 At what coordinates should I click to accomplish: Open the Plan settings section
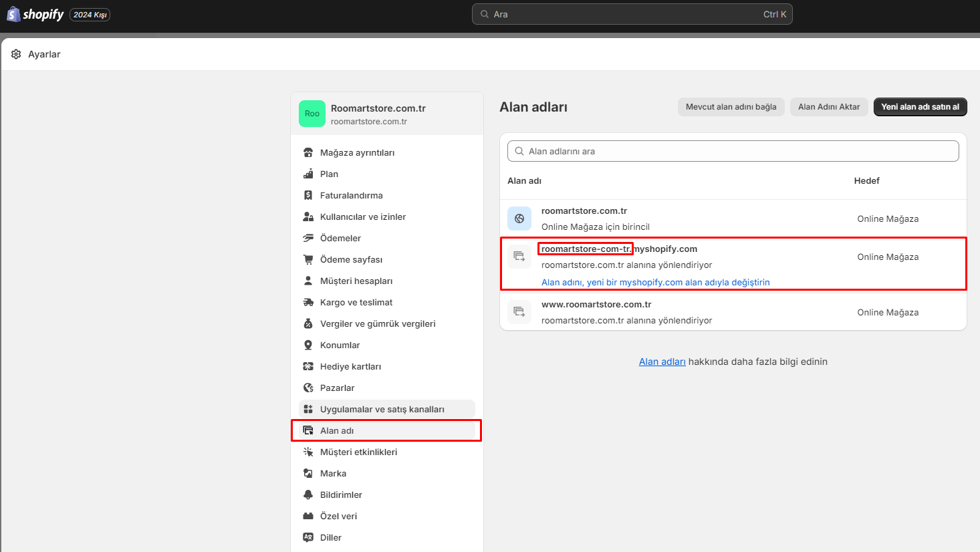click(329, 174)
